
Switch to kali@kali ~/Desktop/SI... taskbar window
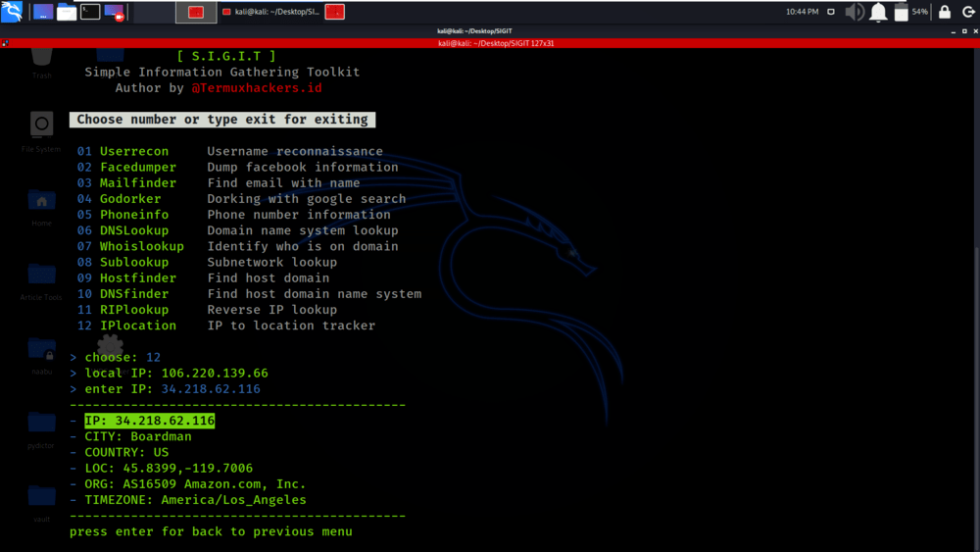coord(270,12)
